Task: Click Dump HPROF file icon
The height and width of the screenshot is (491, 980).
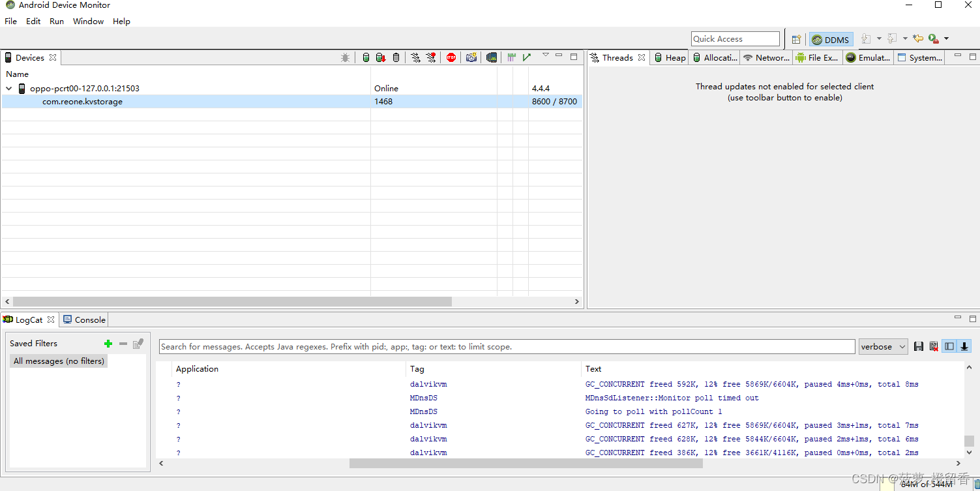Action: pos(381,57)
